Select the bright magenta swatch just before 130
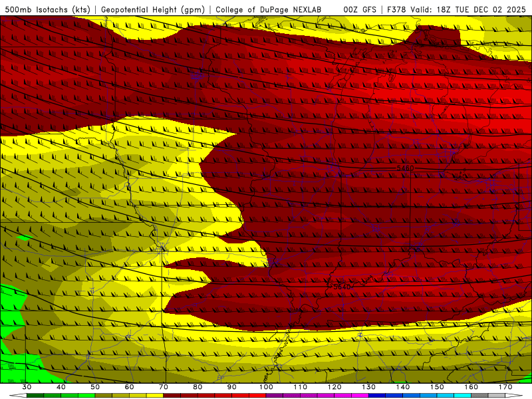 [360, 396]
